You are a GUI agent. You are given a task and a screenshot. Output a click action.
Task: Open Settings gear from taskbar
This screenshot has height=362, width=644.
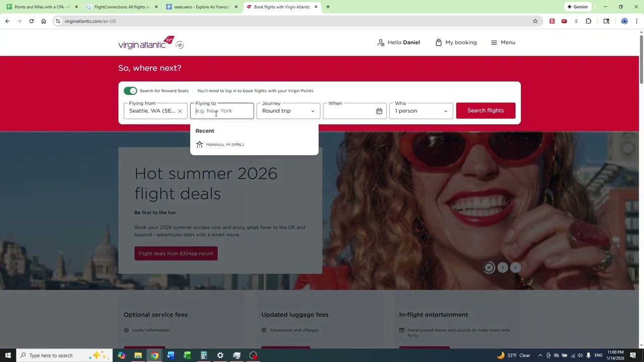pyautogui.click(x=220, y=355)
